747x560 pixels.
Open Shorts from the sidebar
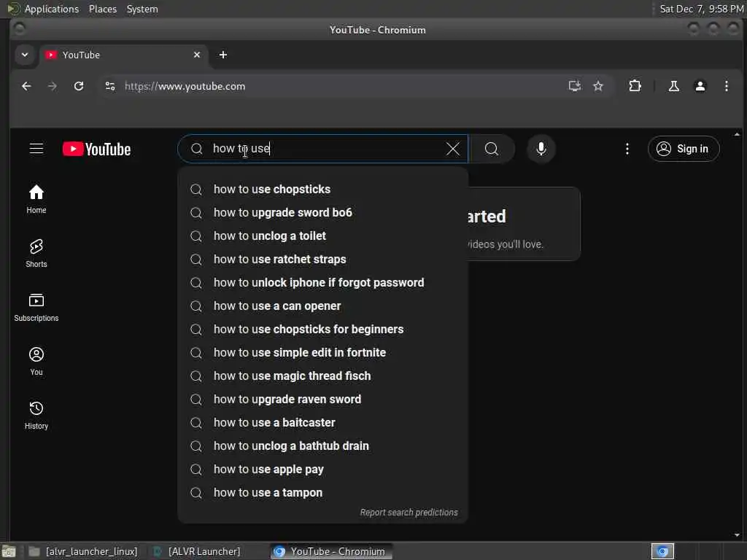pos(36,253)
